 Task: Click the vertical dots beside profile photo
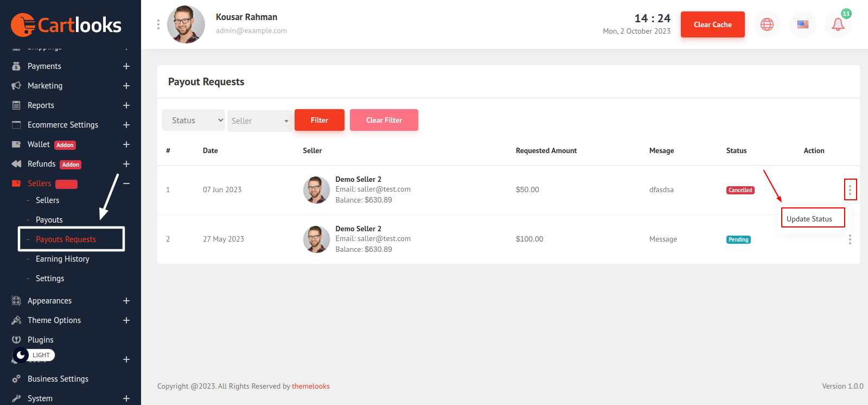pyautogui.click(x=158, y=24)
